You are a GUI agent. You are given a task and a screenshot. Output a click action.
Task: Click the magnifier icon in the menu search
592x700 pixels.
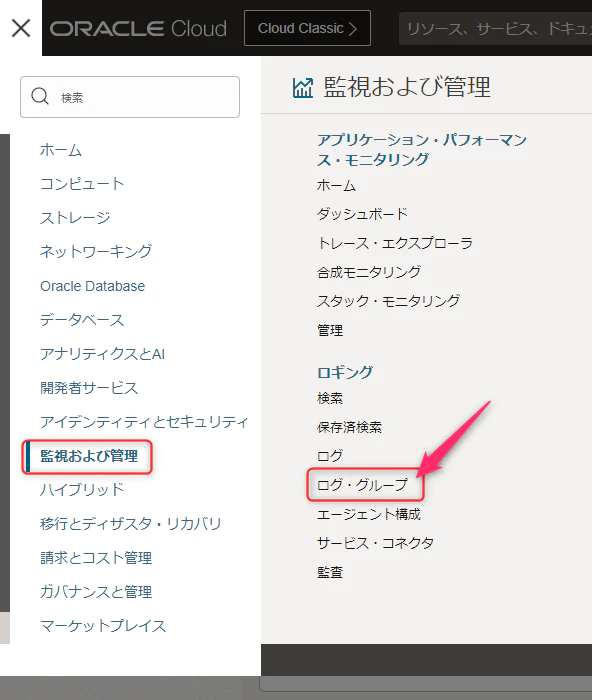tap(40, 96)
